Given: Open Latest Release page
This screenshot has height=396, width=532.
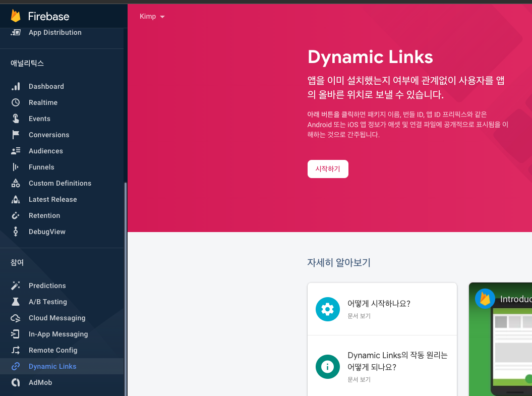Looking at the screenshot, I should click(62, 200).
